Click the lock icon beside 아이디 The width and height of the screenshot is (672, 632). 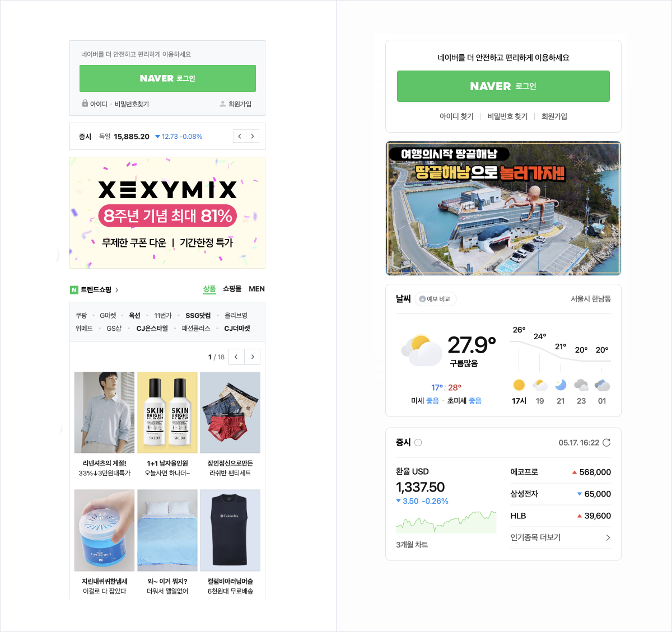85,104
